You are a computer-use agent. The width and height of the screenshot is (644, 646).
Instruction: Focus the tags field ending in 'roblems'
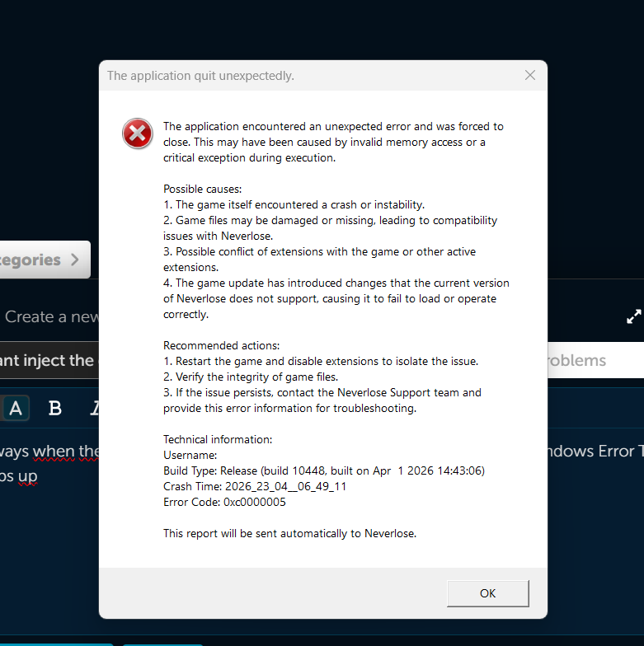pyautogui.click(x=595, y=360)
